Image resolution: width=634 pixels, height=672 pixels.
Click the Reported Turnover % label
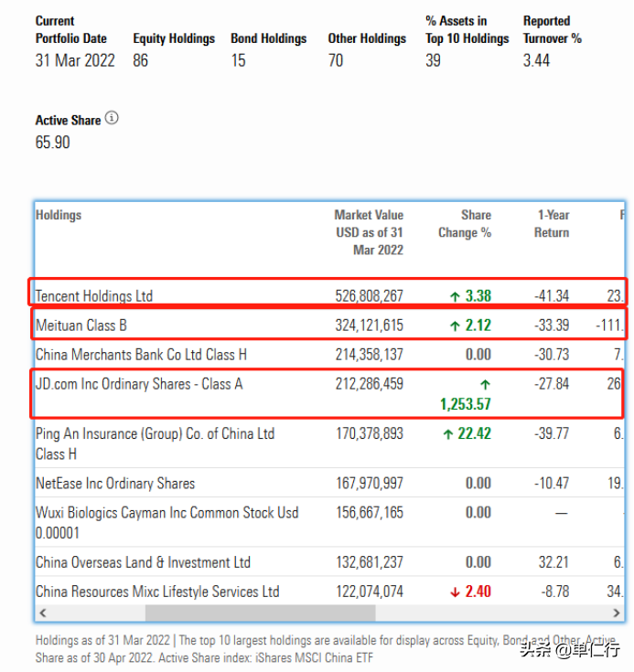[x=552, y=29]
